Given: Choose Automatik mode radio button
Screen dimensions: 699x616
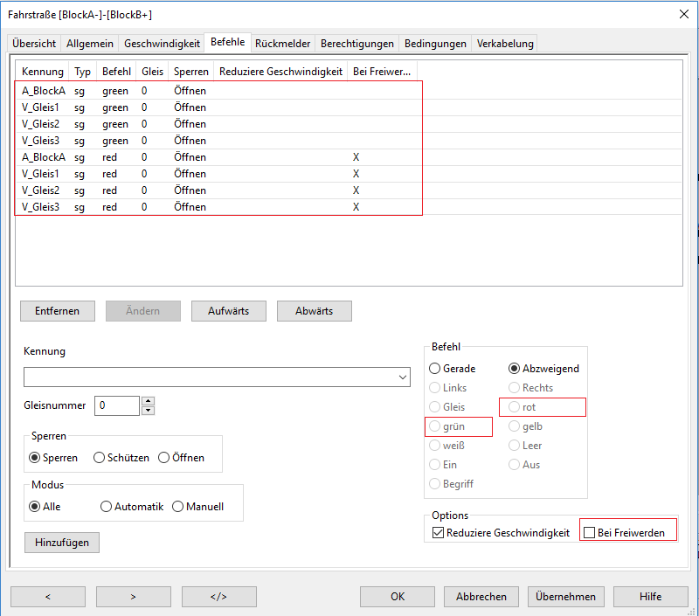Looking at the screenshot, I should (x=107, y=506).
